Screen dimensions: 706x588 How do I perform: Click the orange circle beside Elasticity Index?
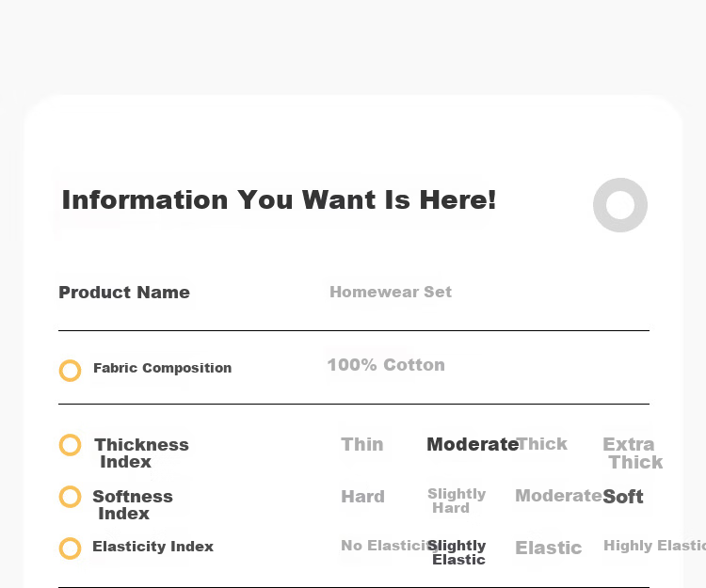[71, 548]
